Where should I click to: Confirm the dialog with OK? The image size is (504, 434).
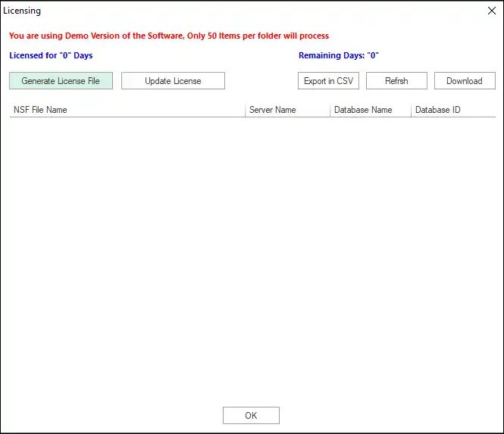pos(251,415)
